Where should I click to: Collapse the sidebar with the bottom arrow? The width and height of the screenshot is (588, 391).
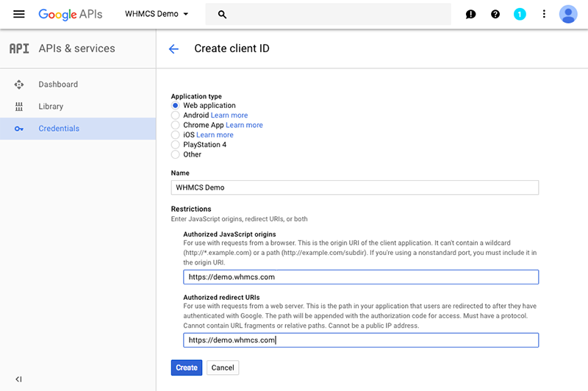tap(18, 379)
